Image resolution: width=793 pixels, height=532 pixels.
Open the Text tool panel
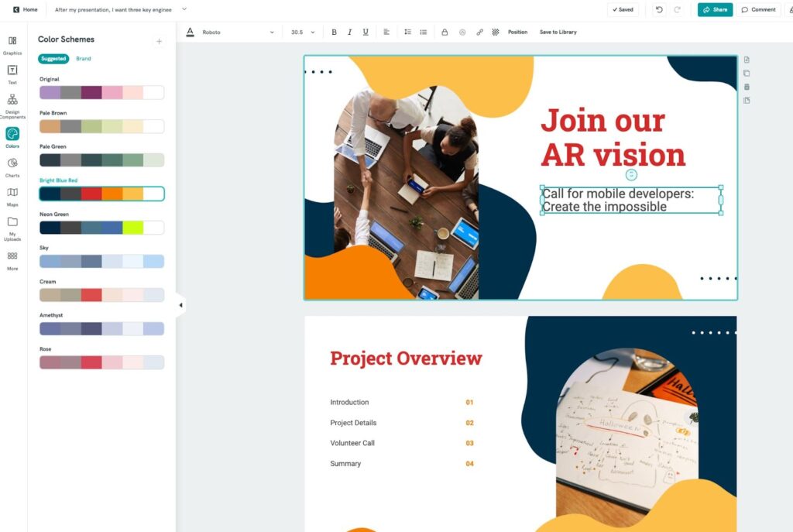pyautogui.click(x=12, y=74)
